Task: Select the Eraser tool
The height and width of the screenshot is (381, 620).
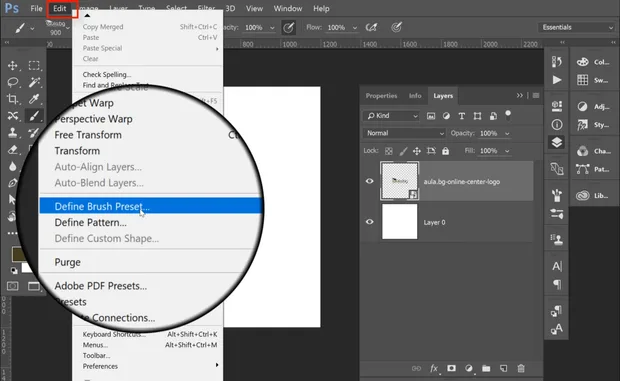Action: (13, 150)
